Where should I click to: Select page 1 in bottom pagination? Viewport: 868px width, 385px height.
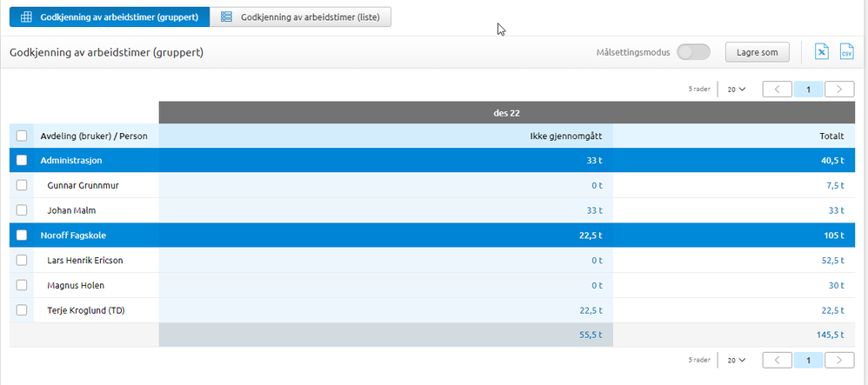point(809,360)
